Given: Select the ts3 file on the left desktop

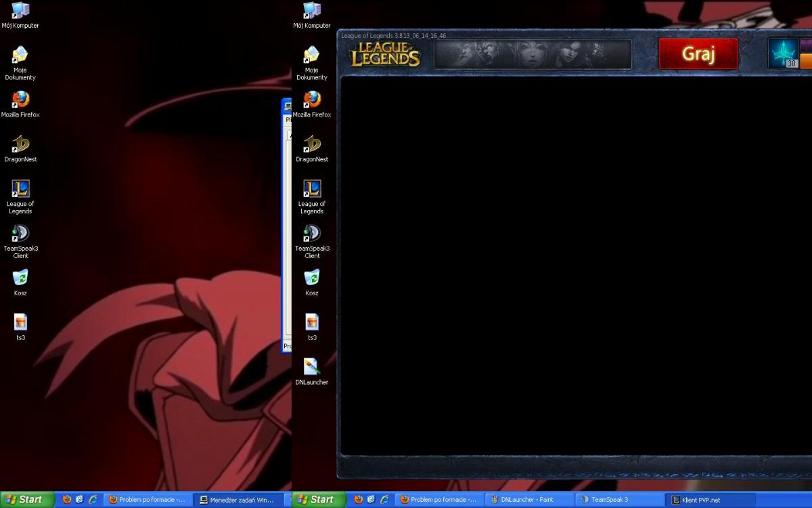Looking at the screenshot, I should coord(20,327).
